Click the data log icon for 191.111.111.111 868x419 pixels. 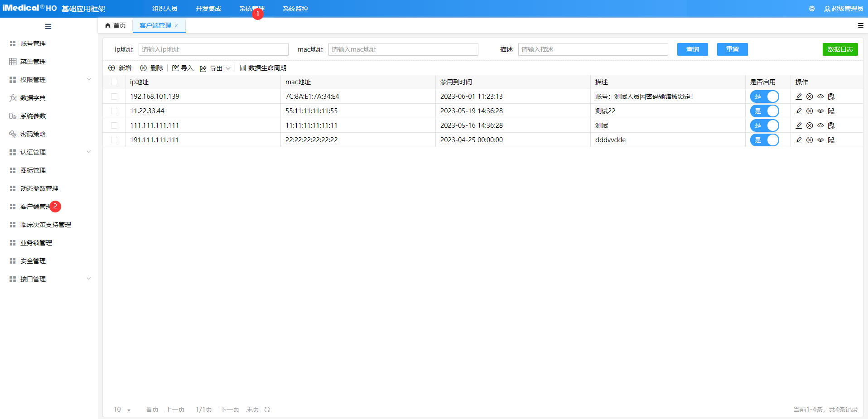(x=831, y=140)
